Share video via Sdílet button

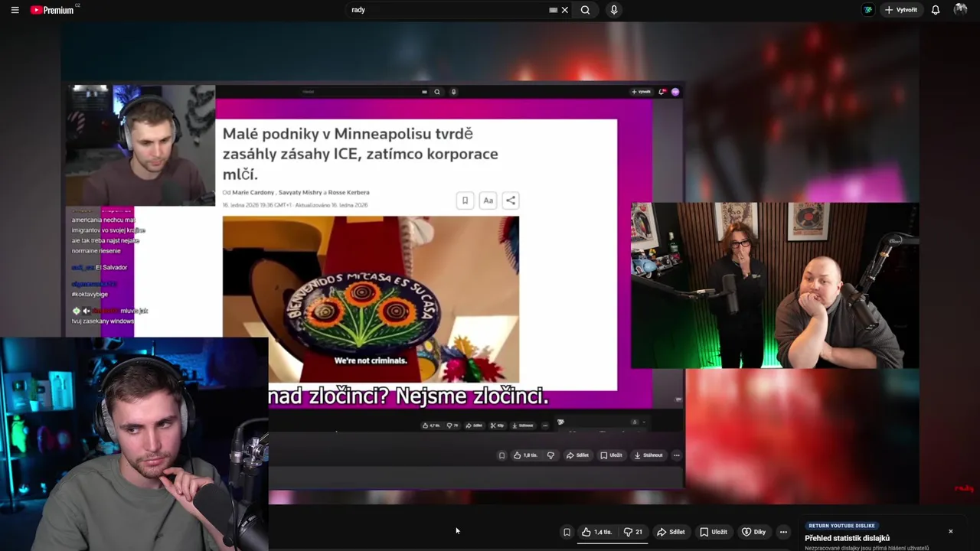click(x=671, y=532)
